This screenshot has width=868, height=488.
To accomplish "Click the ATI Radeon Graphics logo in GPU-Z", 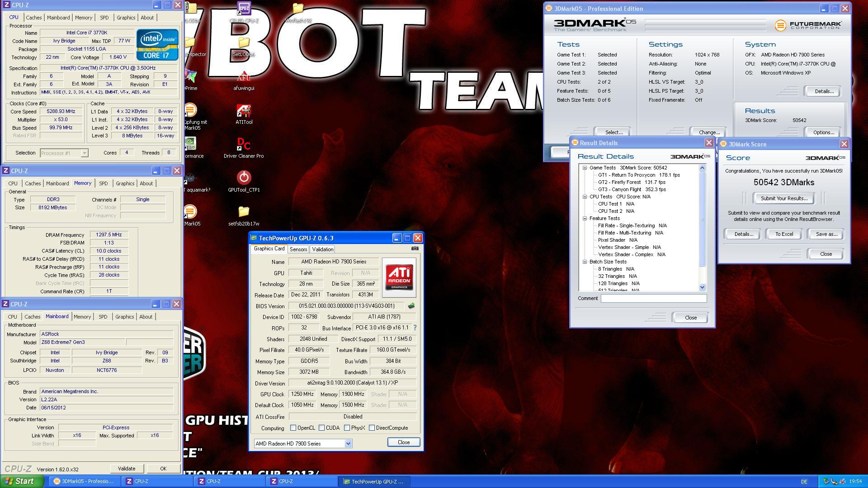I will tap(399, 277).
